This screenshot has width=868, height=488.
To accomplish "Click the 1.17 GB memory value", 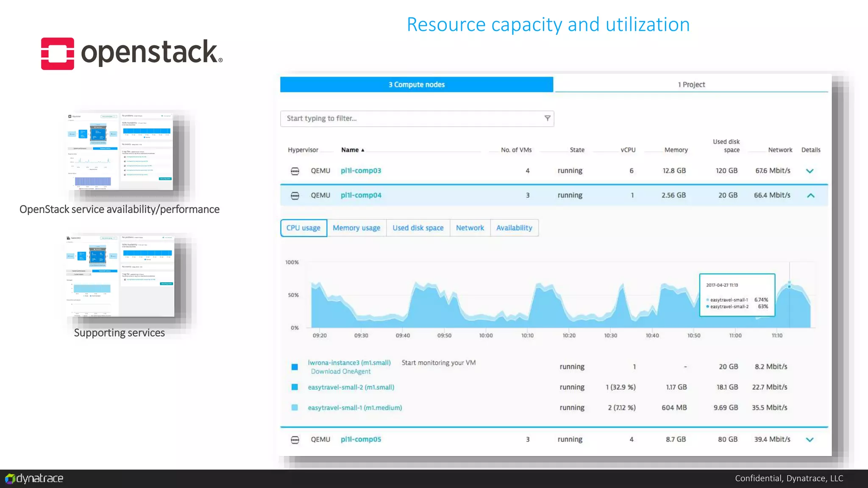I will click(x=676, y=387).
